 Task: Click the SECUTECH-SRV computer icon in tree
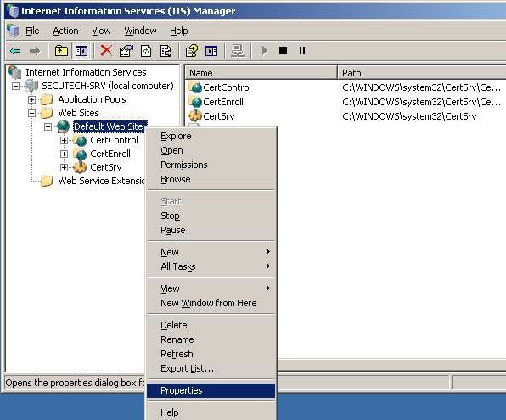click(31, 86)
